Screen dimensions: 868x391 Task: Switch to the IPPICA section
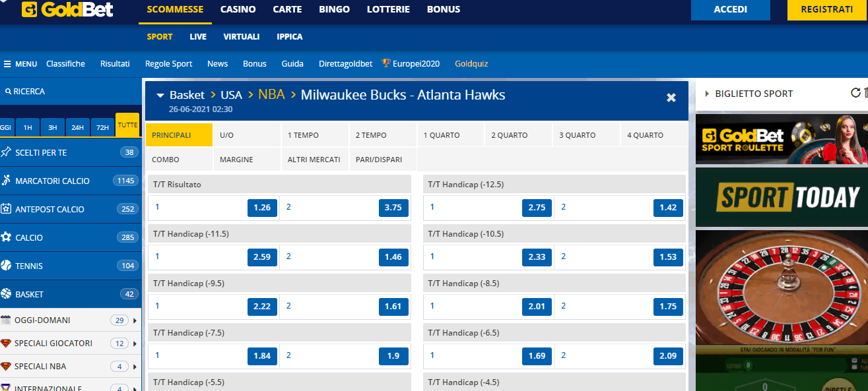point(290,37)
